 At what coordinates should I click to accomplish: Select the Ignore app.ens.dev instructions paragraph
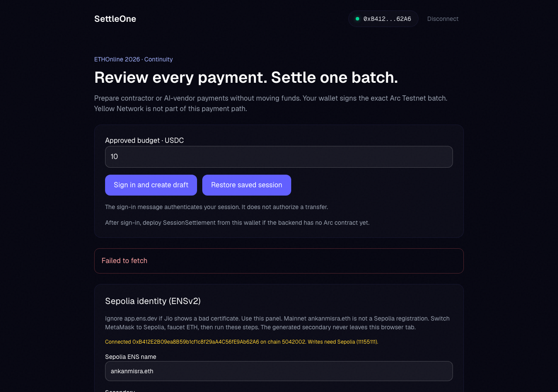[277, 323]
